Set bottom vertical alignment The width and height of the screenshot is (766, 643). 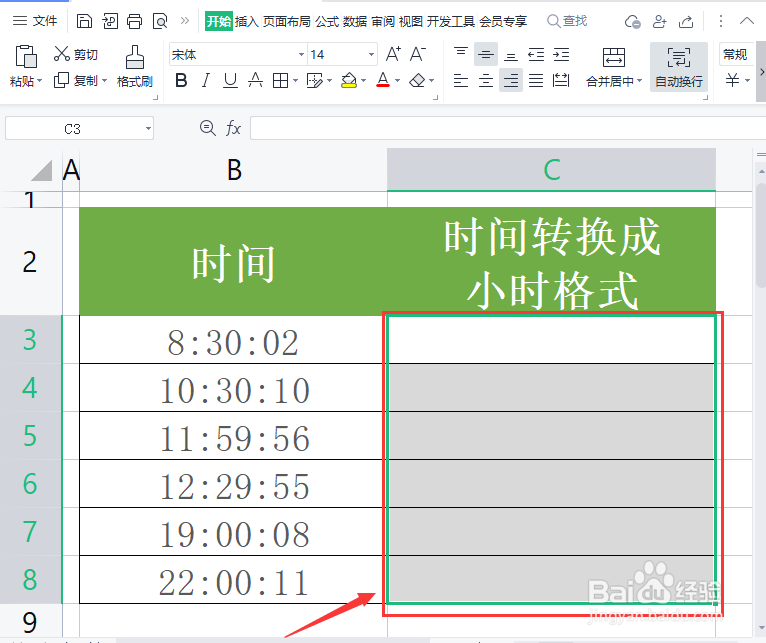point(511,57)
